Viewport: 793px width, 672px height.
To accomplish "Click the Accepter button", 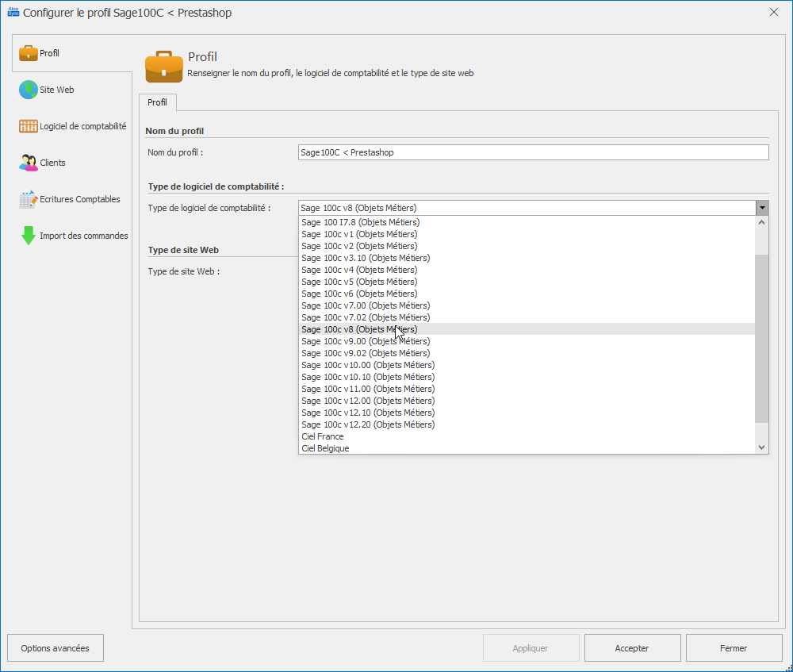I will click(632, 648).
